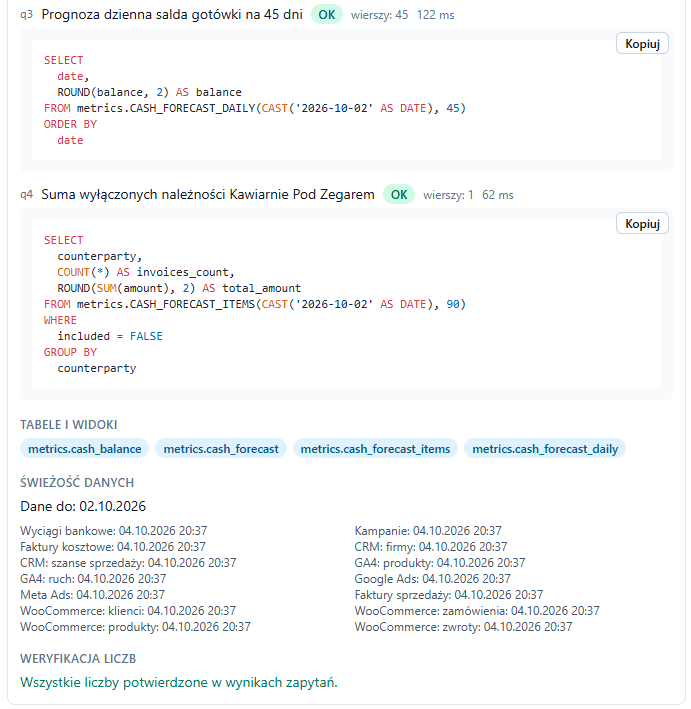691x709 pixels.
Task: Click the 'WERYFIKACJA LICZB' section heading
Action: point(78,658)
